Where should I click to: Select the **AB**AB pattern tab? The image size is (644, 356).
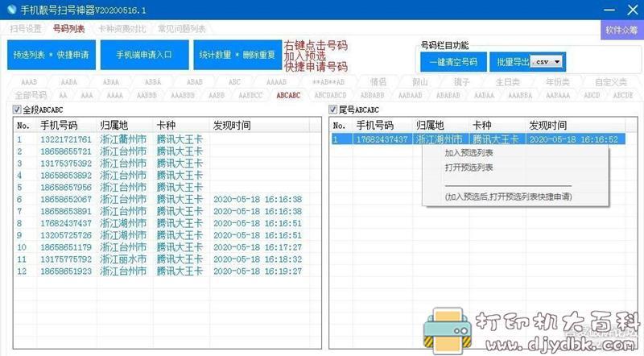click(328, 82)
